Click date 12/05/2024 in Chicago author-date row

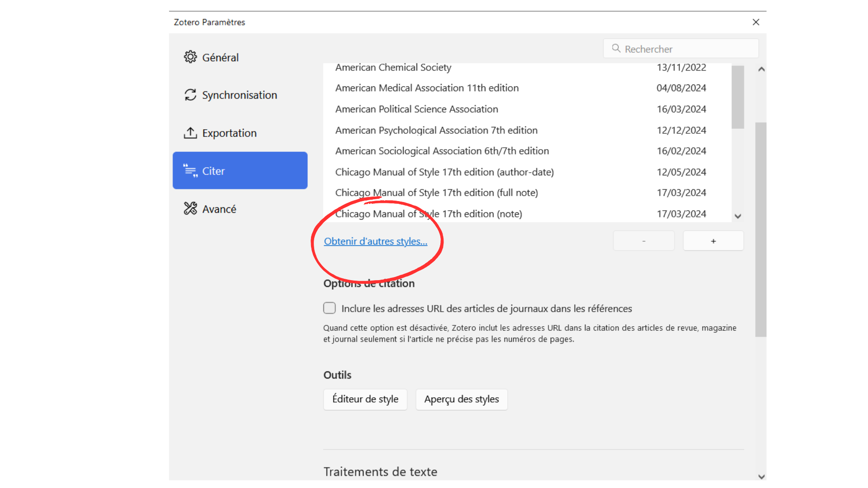pyautogui.click(x=681, y=172)
